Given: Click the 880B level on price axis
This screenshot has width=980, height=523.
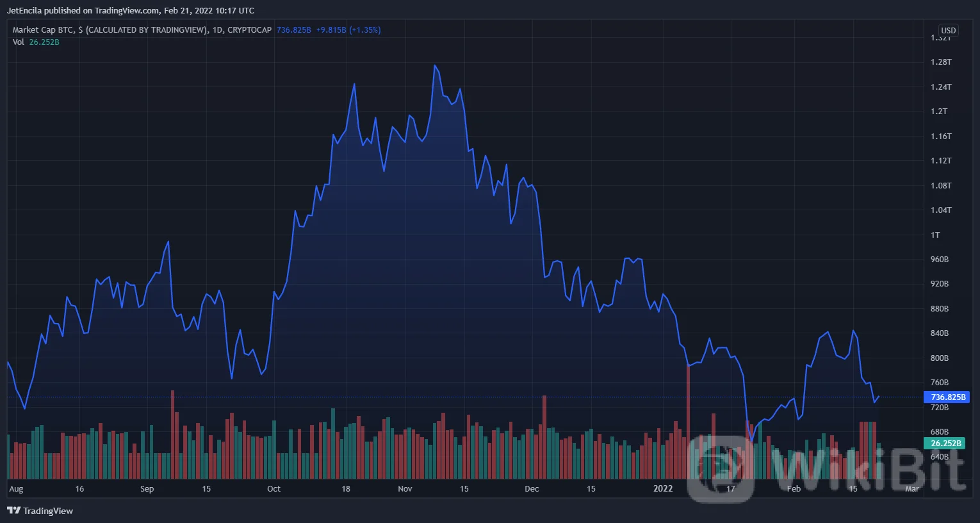Looking at the screenshot, I should click(x=939, y=309).
